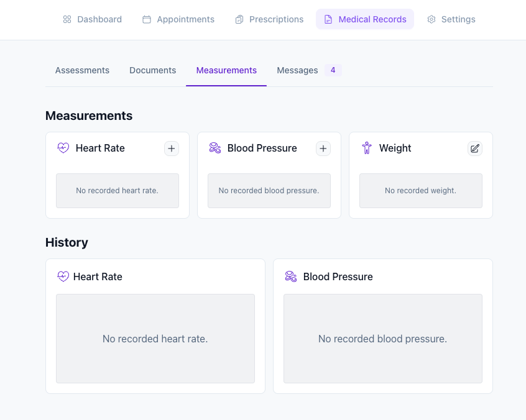Go to Appointments in top navigation
The width and height of the screenshot is (526, 420).
178,19
